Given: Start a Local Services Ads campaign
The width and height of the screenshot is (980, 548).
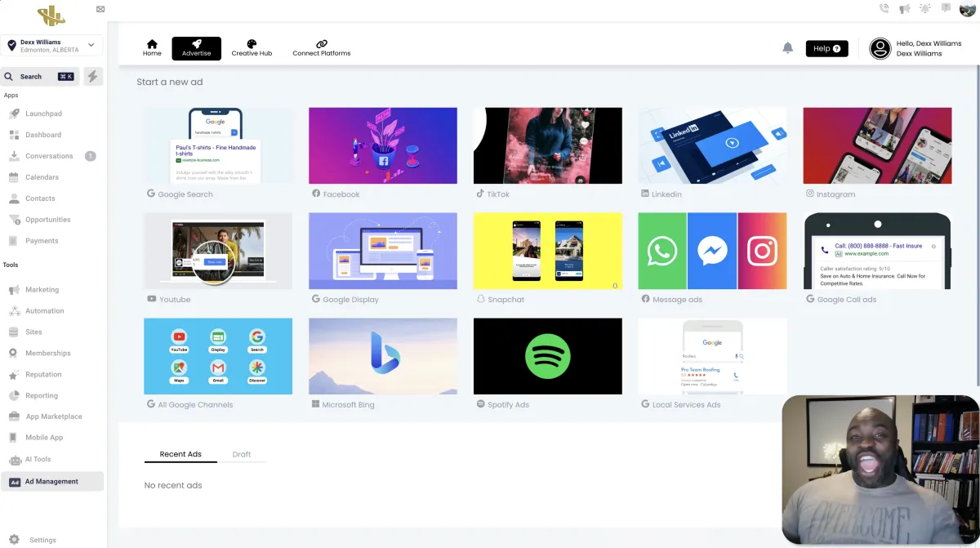Looking at the screenshot, I should (x=713, y=356).
